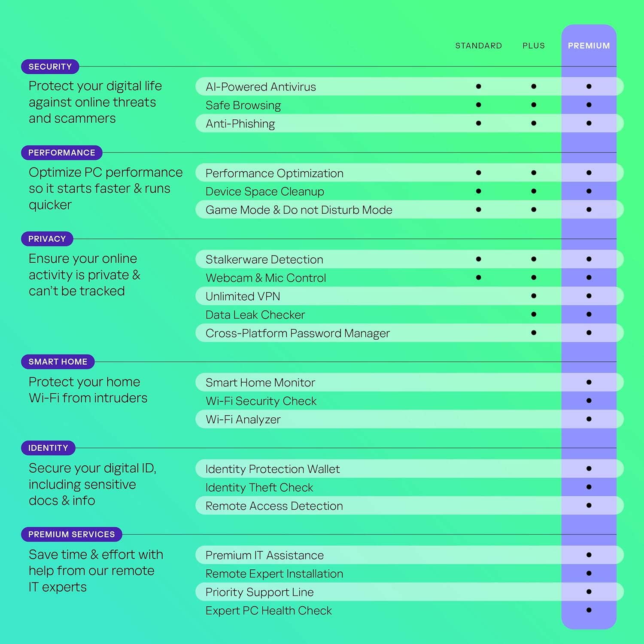
Task: Click Standard dot for Safe Browsing
Action: 478,105
